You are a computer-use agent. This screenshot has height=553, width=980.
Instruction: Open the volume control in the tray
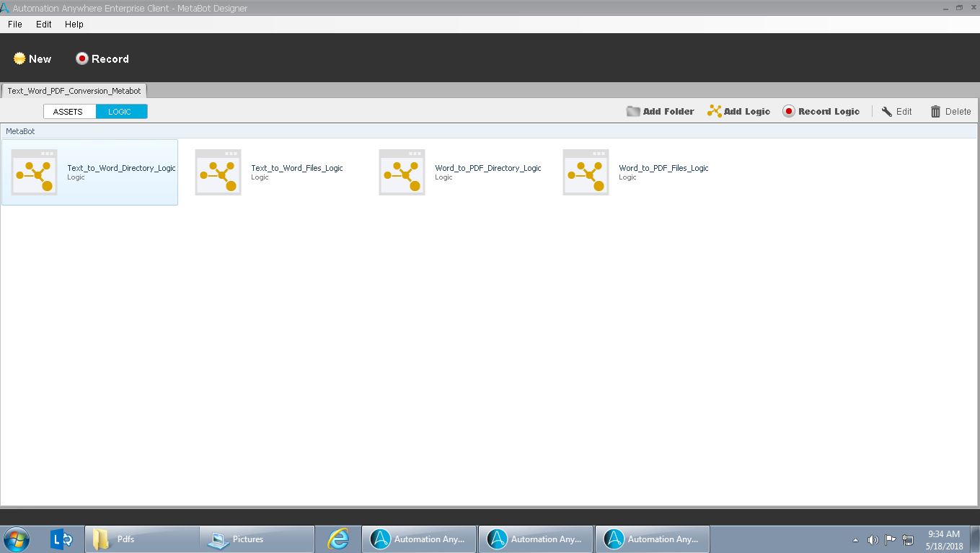click(x=873, y=540)
